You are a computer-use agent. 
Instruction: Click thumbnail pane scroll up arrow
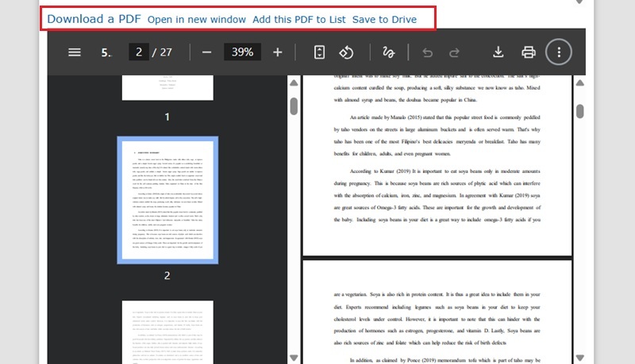(x=294, y=83)
